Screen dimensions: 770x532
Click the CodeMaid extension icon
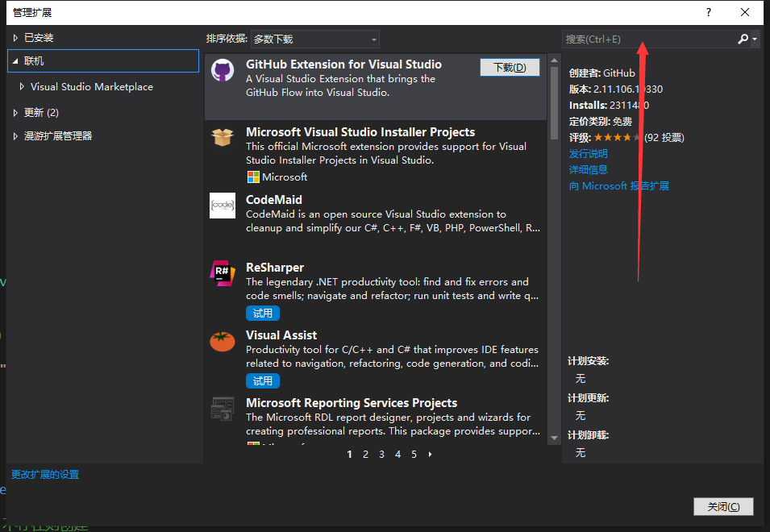pyautogui.click(x=223, y=206)
